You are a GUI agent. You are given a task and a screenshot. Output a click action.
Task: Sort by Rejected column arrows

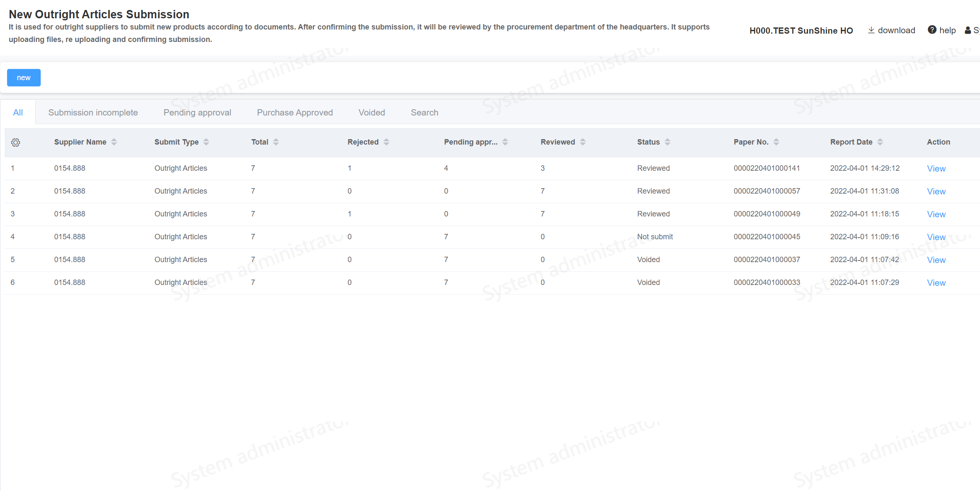(386, 142)
